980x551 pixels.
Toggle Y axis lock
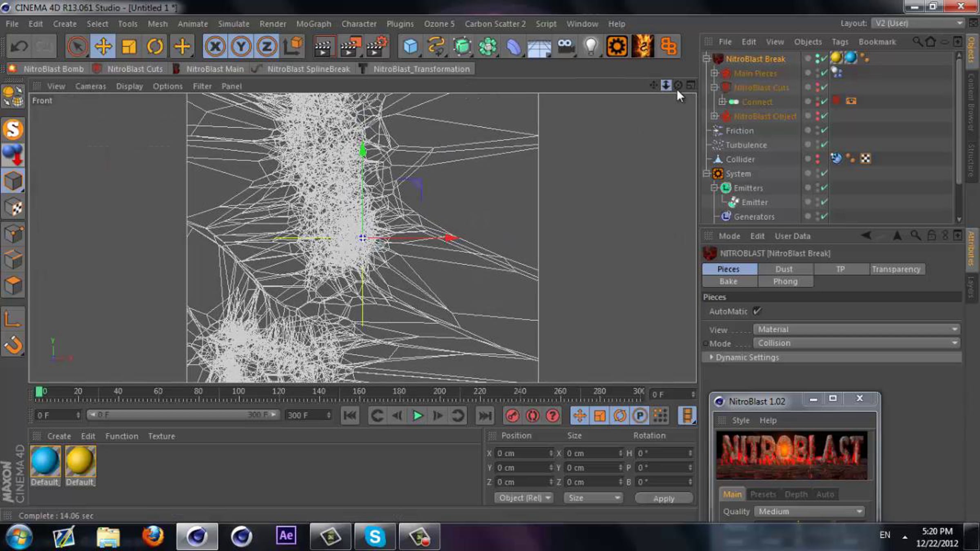(241, 46)
